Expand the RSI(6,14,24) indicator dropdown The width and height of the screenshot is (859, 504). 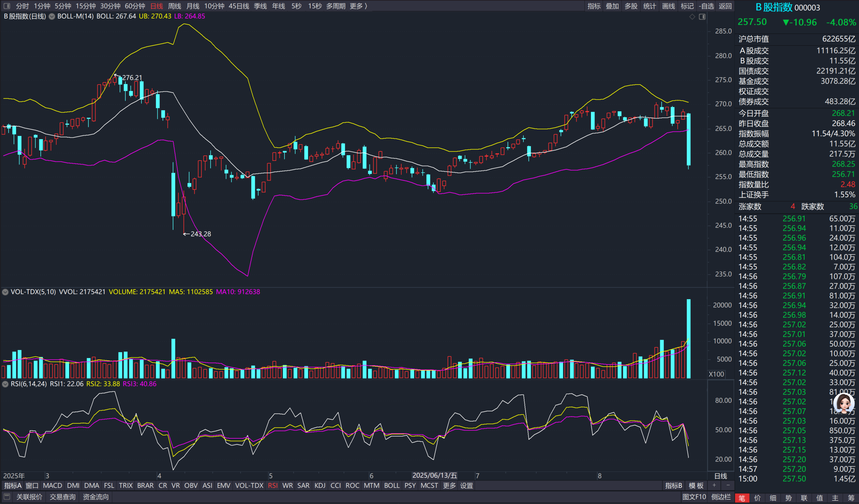click(x=5, y=384)
